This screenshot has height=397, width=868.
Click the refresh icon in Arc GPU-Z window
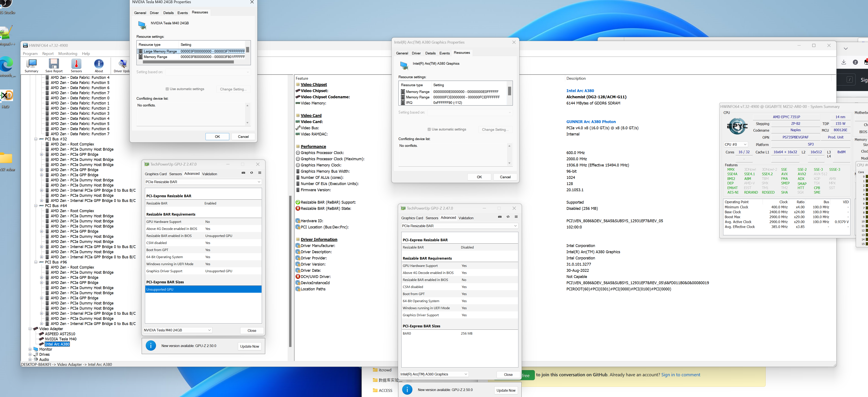click(x=508, y=217)
